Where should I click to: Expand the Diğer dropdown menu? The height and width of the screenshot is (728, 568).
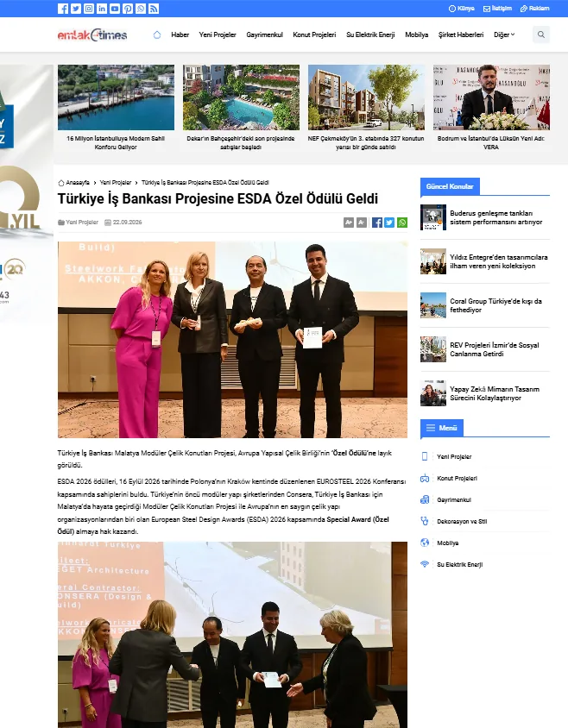(504, 35)
